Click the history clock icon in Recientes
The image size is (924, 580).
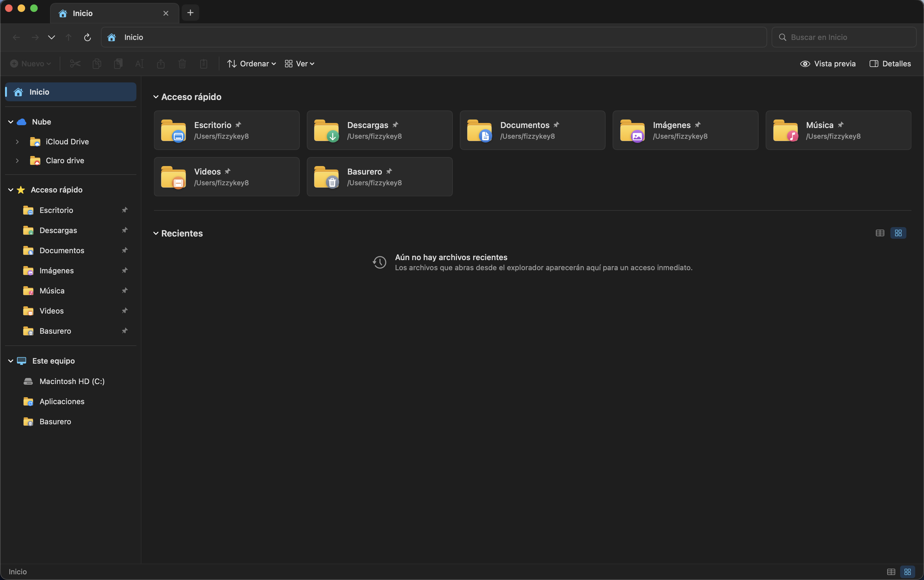point(379,262)
